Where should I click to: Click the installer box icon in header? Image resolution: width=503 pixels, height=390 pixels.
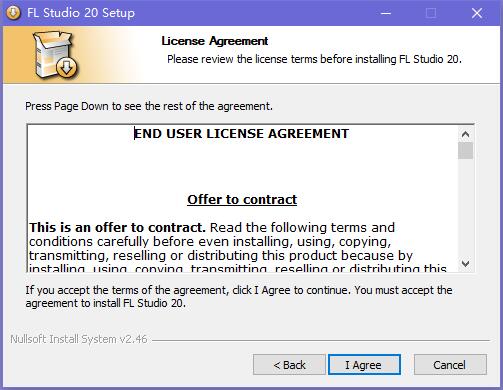point(55,55)
